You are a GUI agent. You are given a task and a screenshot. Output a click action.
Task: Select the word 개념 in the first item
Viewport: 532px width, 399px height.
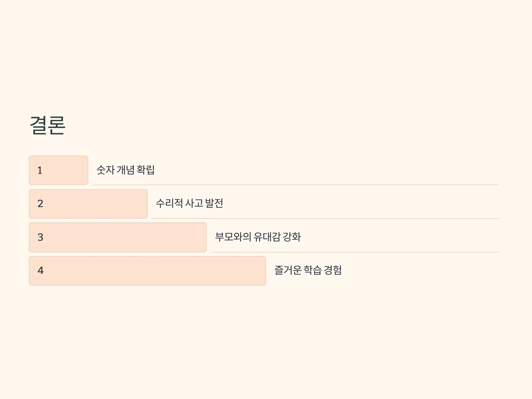pos(125,170)
